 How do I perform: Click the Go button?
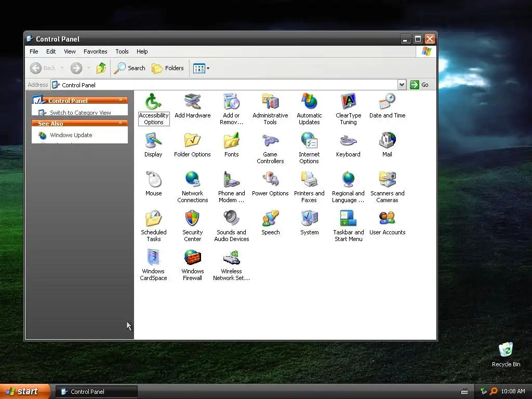pyautogui.click(x=419, y=85)
